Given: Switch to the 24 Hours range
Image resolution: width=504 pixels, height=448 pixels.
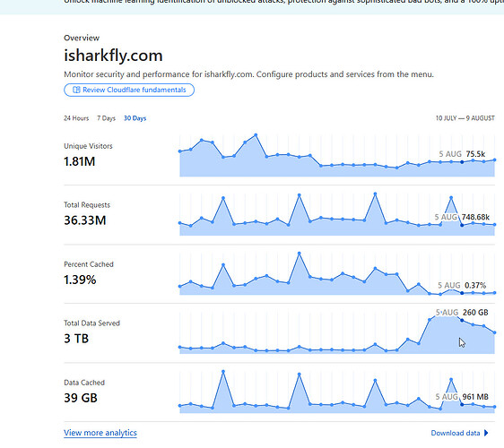Looking at the screenshot, I should [76, 118].
